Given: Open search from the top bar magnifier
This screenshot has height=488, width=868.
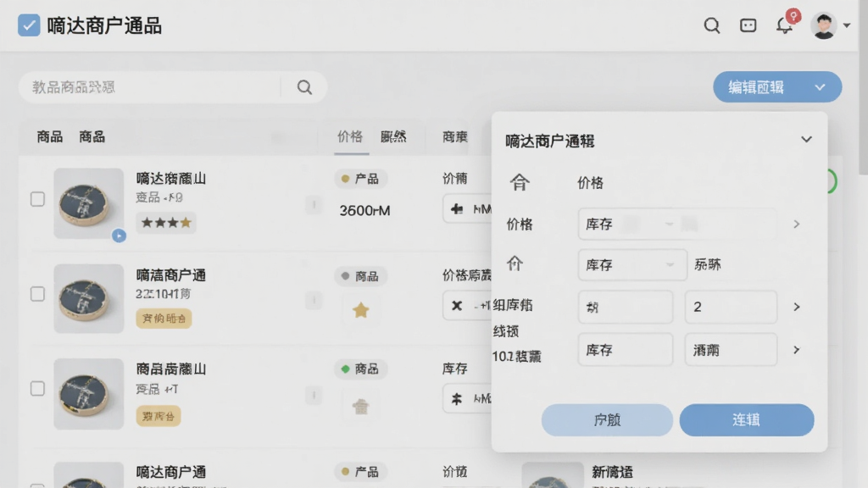Looking at the screenshot, I should (x=712, y=25).
